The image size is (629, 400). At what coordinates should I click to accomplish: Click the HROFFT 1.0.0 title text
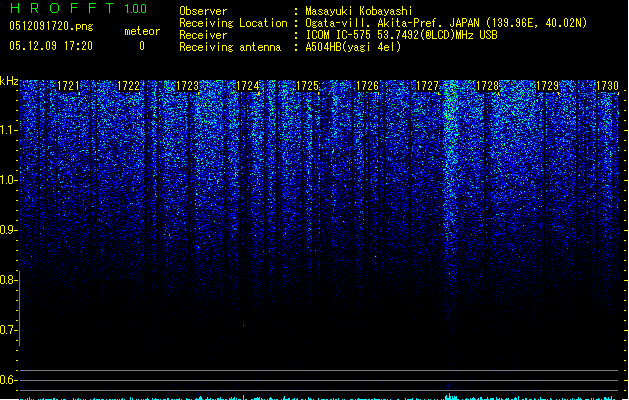click(78, 8)
